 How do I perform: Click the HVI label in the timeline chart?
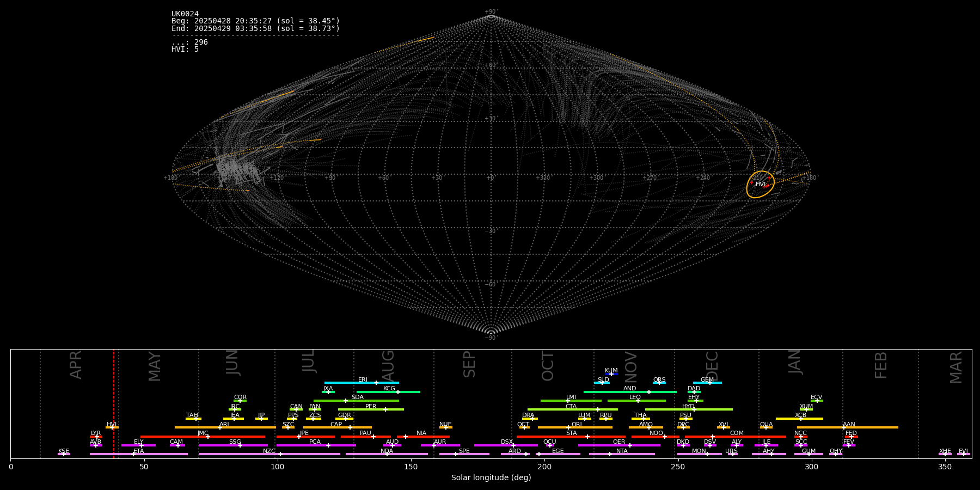point(112,425)
